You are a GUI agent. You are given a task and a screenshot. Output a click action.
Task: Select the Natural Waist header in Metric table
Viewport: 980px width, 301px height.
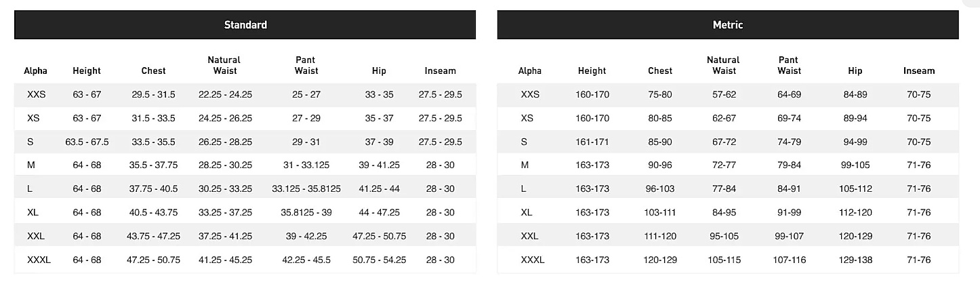pyautogui.click(x=723, y=65)
